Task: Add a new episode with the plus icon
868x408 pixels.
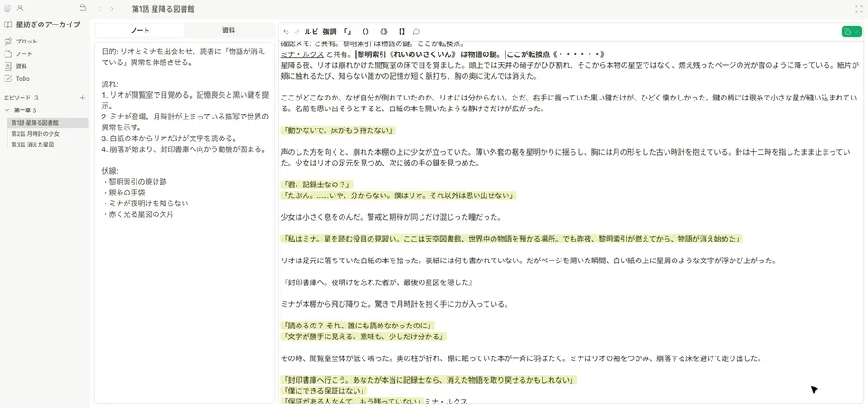Action: [x=82, y=98]
